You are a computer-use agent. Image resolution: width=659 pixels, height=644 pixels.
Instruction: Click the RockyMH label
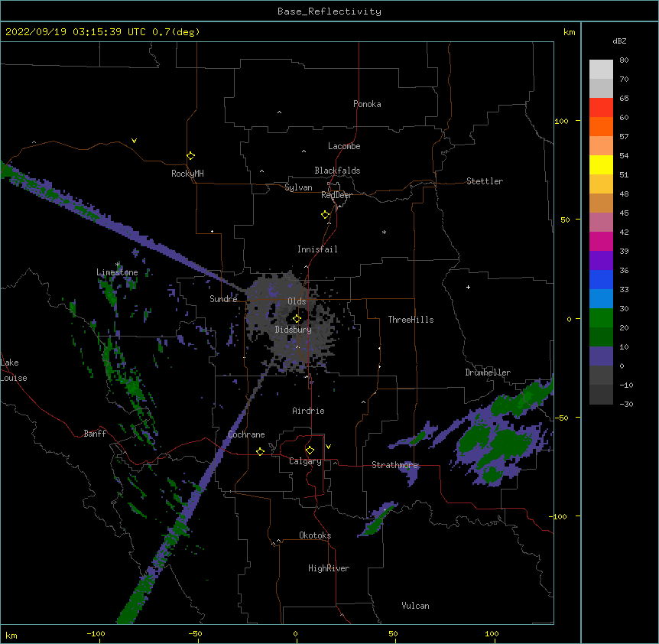(x=187, y=174)
